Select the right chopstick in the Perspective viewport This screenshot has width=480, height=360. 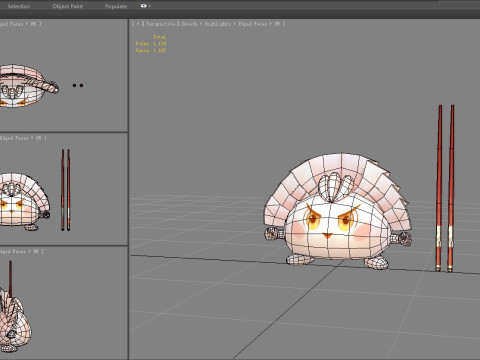[451, 188]
